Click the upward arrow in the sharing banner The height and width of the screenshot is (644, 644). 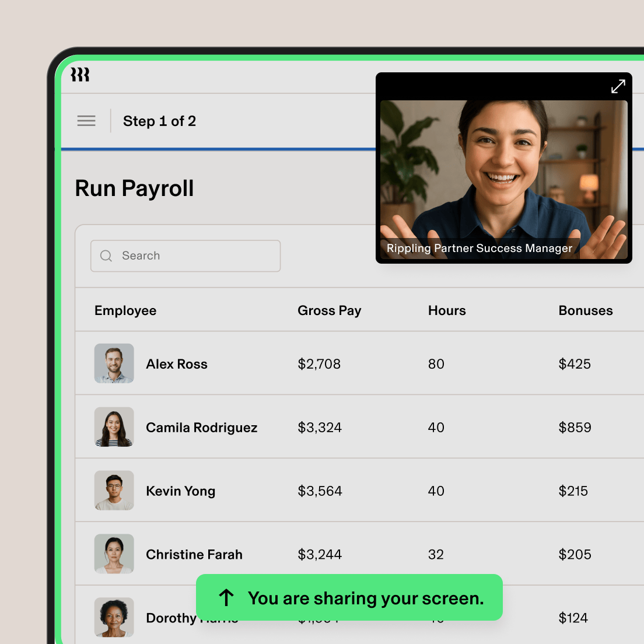click(x=225, y=597)
